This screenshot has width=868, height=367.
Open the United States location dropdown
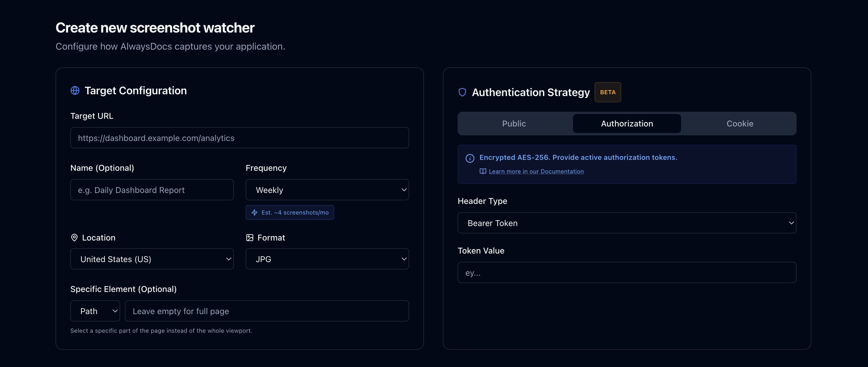tap(152, 259)
